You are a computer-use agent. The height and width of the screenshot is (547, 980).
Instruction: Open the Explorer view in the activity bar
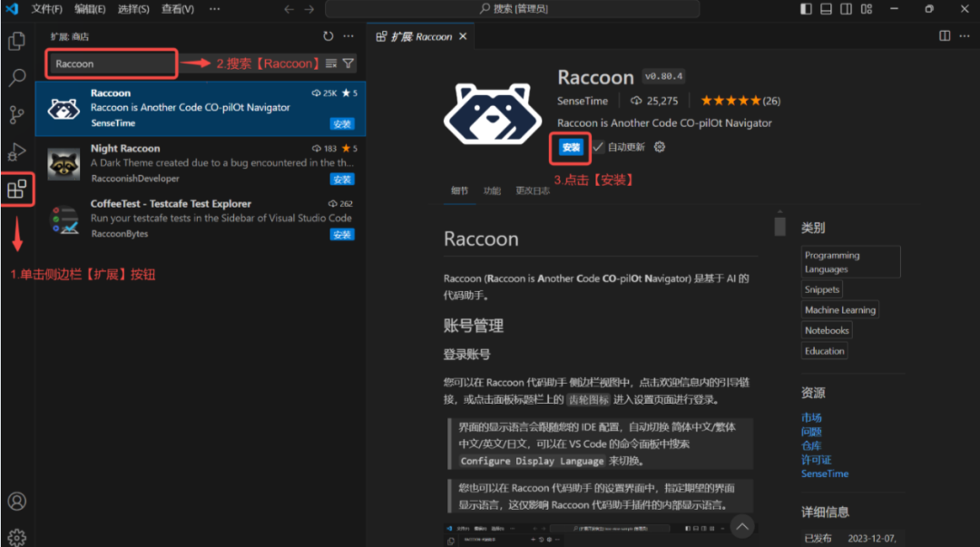(x=16, y=40)
